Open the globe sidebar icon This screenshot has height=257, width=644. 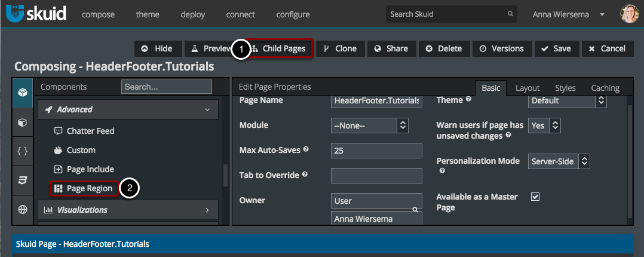click(23, 209)
